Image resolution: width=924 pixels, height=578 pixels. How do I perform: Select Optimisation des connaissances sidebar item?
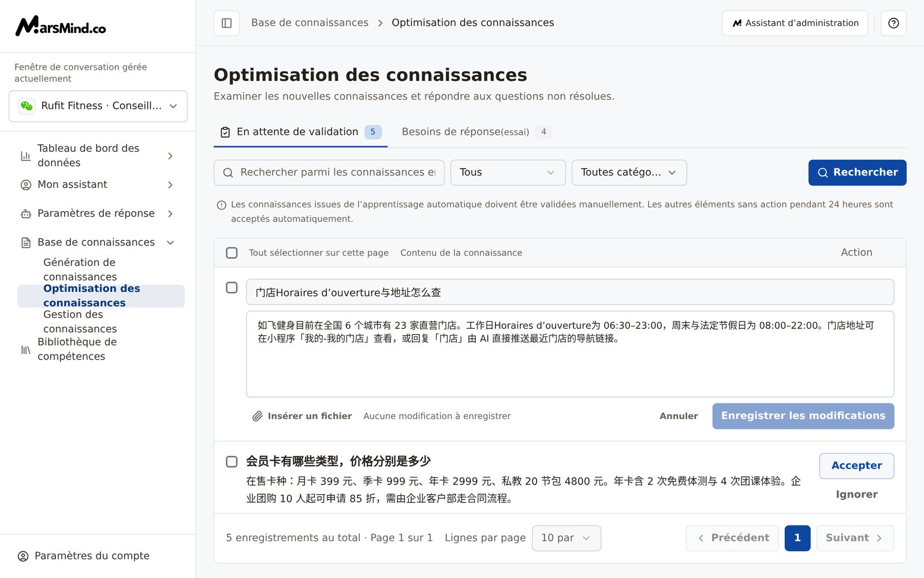pyautogui.click(x=101, y=295)
